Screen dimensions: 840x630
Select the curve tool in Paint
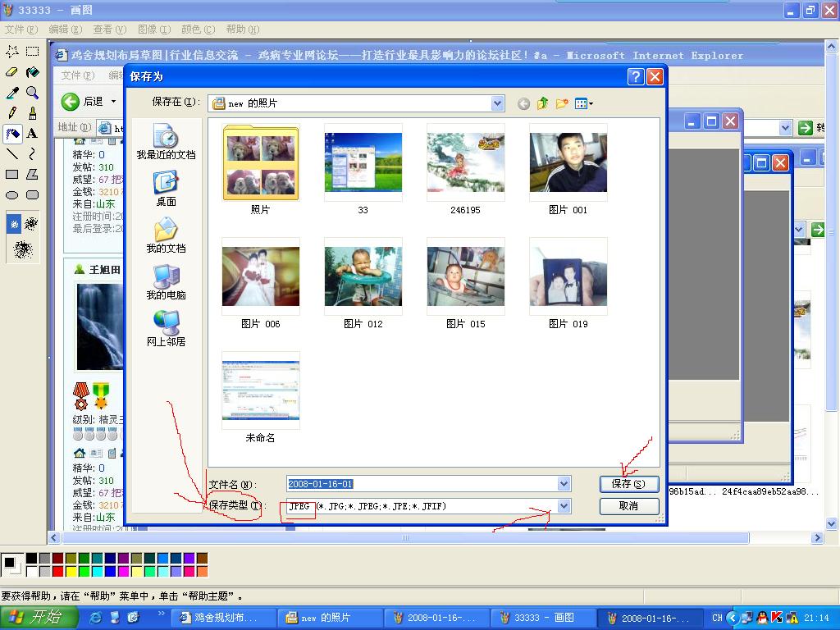[x=33, y=153]
